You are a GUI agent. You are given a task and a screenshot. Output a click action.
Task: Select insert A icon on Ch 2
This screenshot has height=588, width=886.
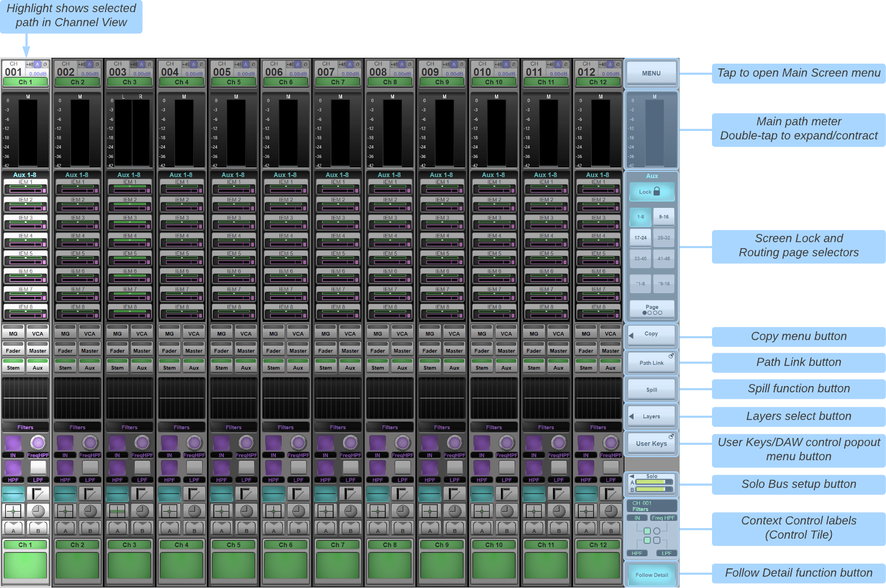tap(65, 528)
